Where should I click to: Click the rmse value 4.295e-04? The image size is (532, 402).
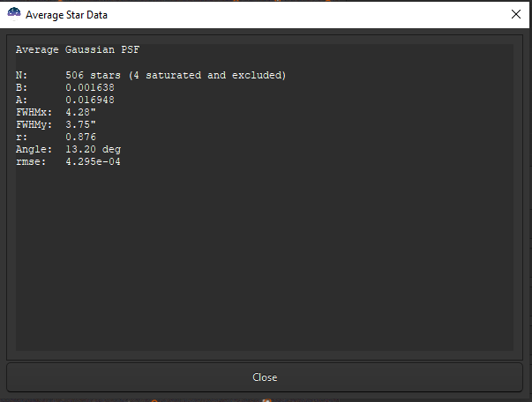94,162
